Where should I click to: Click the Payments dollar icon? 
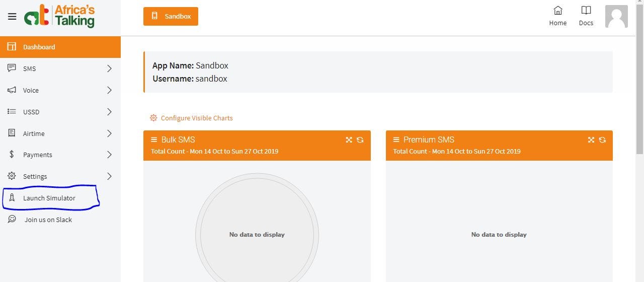coord(12,155)
